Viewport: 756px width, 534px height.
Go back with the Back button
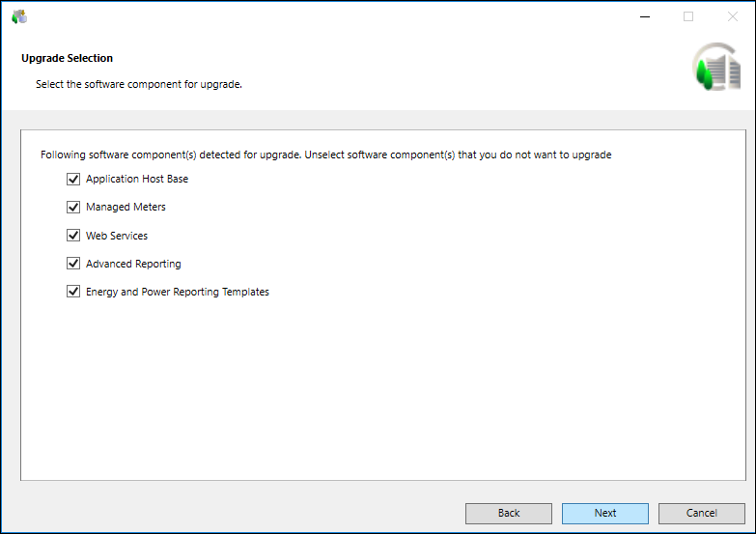509,513
